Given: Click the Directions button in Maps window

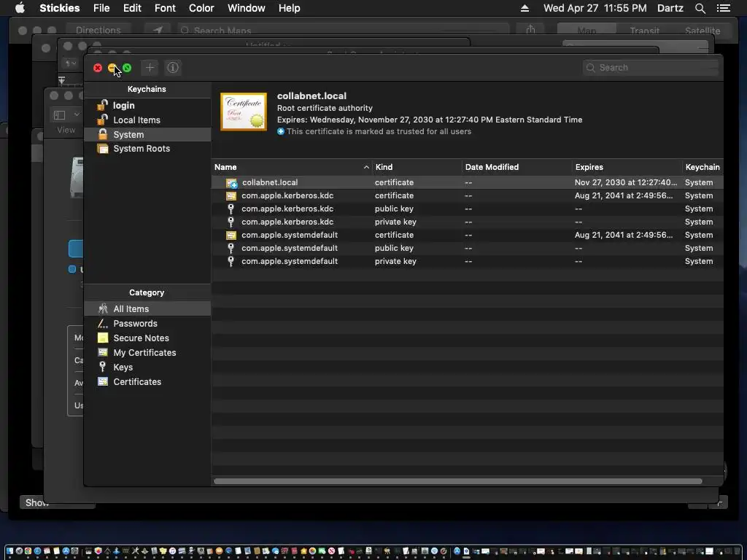Looking at the screenshot, I should point(98,30).
